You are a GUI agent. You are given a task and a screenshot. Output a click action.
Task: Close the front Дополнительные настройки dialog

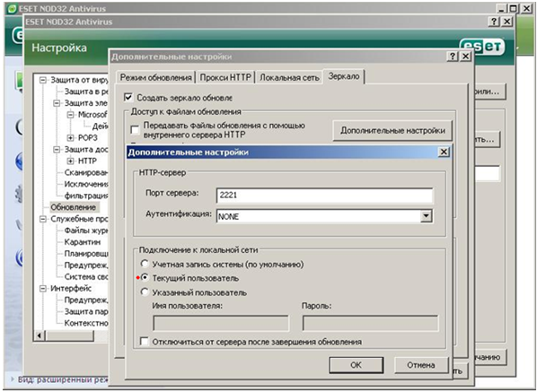[444, 152]
